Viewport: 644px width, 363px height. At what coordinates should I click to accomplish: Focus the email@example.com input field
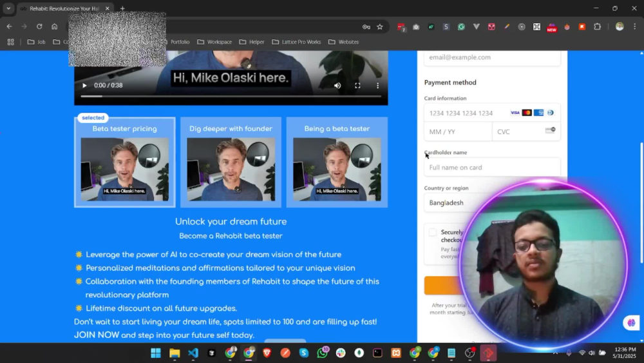coord(492,57)
